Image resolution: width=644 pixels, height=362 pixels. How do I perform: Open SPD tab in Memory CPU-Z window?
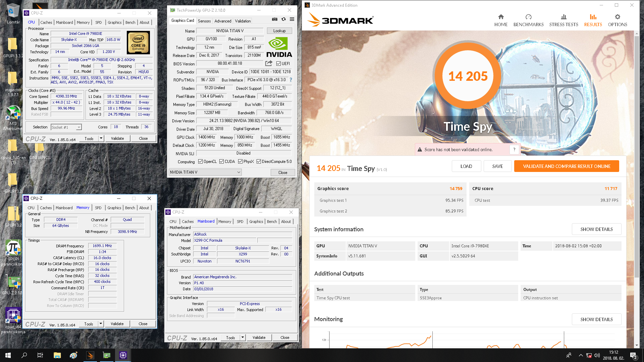pos(98,208)
